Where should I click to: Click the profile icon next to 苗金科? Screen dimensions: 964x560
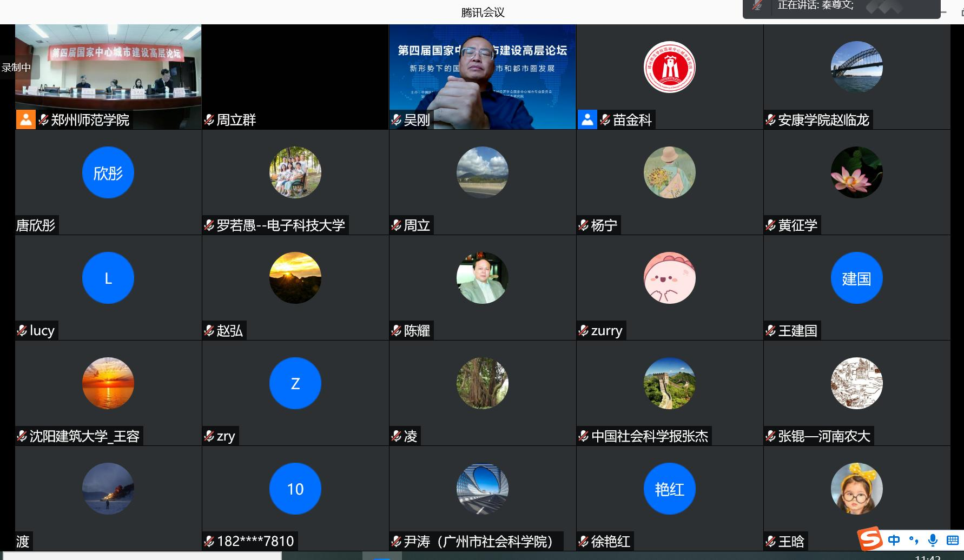pyautogui.click(x=588, y=119)
